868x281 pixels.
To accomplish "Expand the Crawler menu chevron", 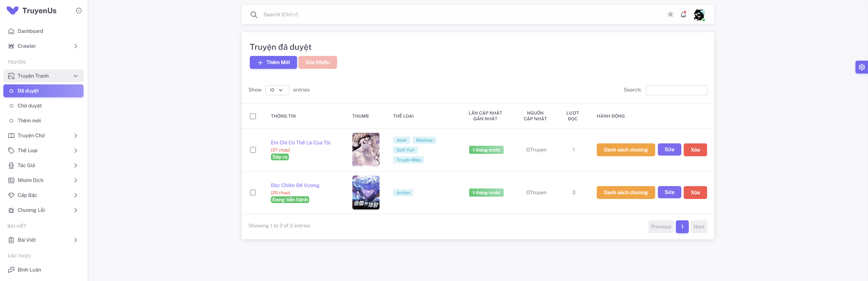I will 76,46.
